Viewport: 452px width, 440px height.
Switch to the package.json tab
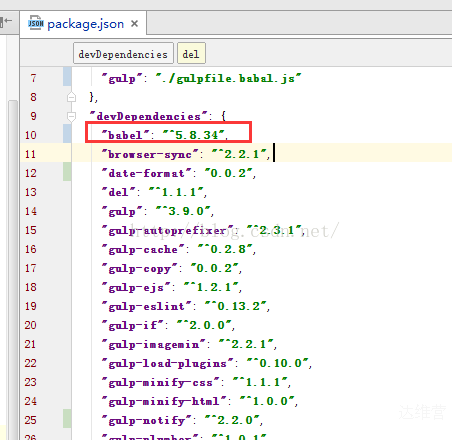pyautogui.click(x=83, y=23)
